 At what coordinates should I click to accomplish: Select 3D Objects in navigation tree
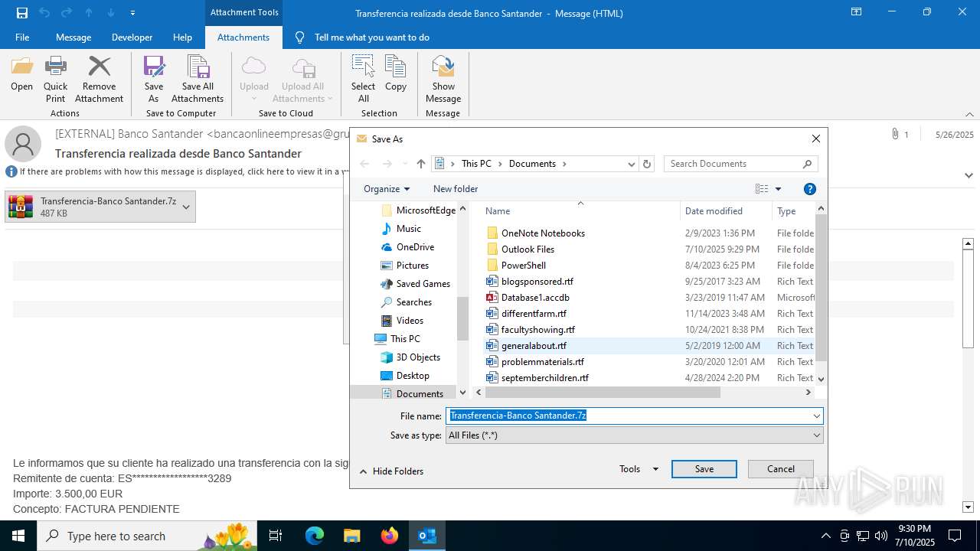418,357
